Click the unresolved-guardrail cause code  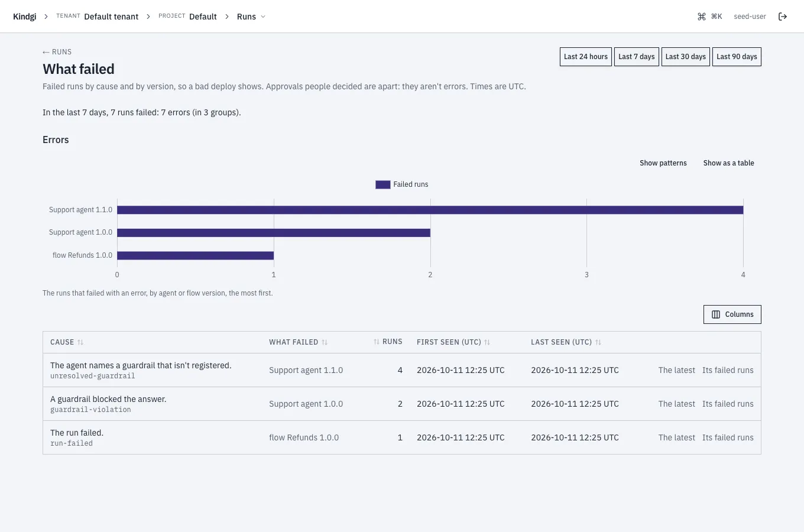click(93, 376)
